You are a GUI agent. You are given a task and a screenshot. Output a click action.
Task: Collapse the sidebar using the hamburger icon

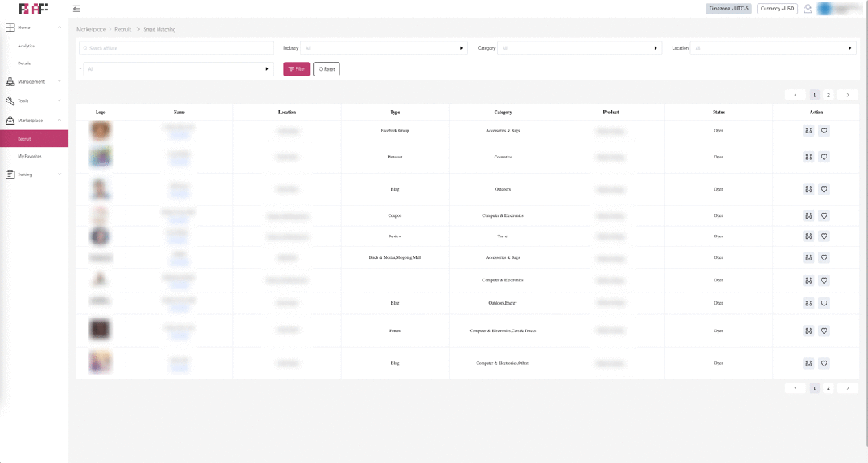coord(76,9)
